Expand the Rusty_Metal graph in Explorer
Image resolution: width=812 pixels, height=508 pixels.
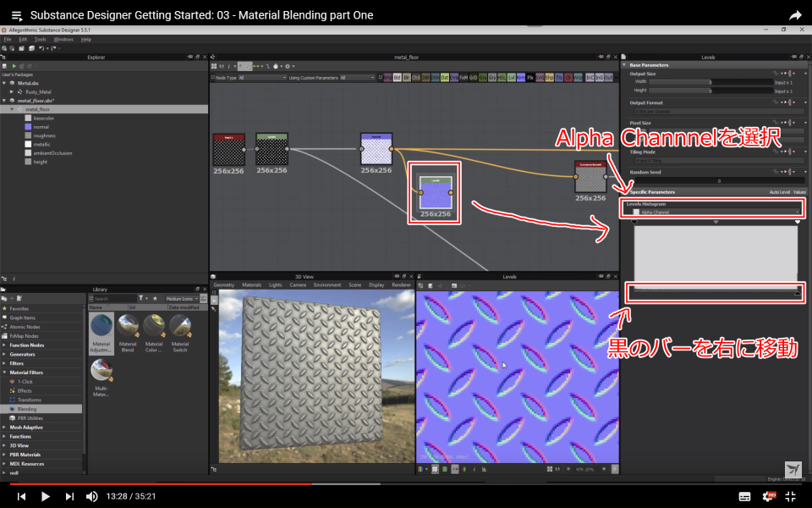point(12,91)
